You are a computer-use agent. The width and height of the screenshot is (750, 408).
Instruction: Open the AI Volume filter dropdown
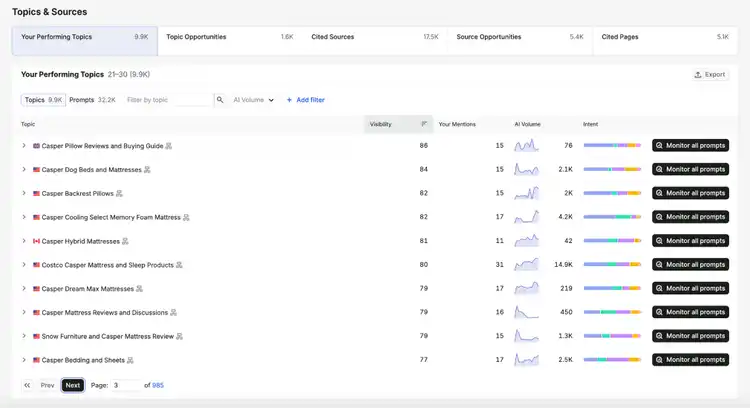[x=254, y=100]
